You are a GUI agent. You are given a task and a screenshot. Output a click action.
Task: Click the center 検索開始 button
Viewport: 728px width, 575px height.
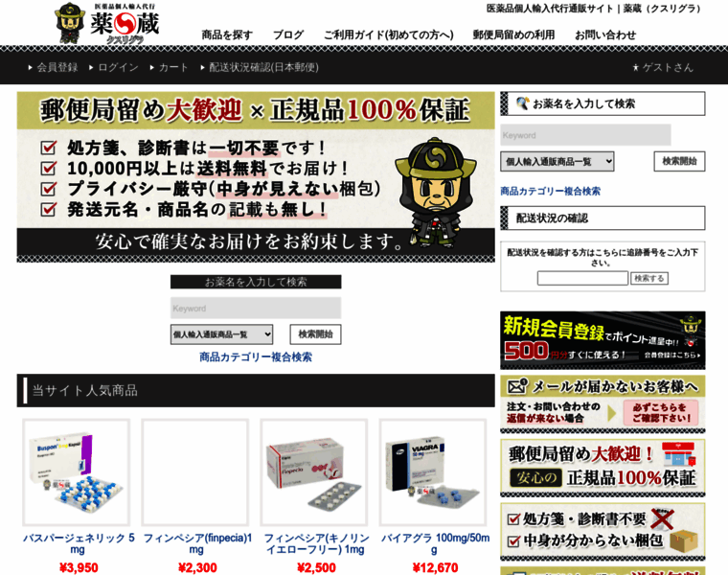click(315, 334)
